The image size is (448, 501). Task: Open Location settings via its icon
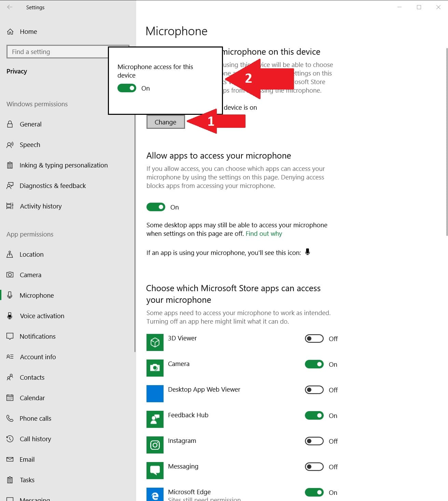[x=10, y=254]
